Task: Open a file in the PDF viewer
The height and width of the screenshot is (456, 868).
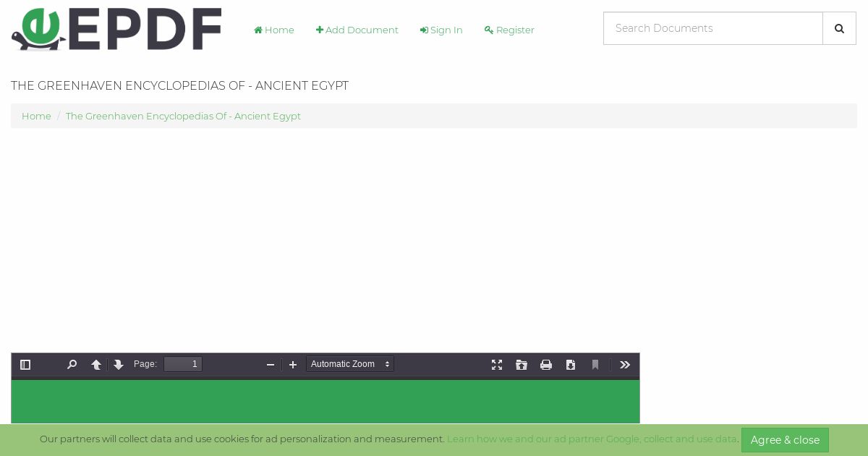Action: click(522, 365)
